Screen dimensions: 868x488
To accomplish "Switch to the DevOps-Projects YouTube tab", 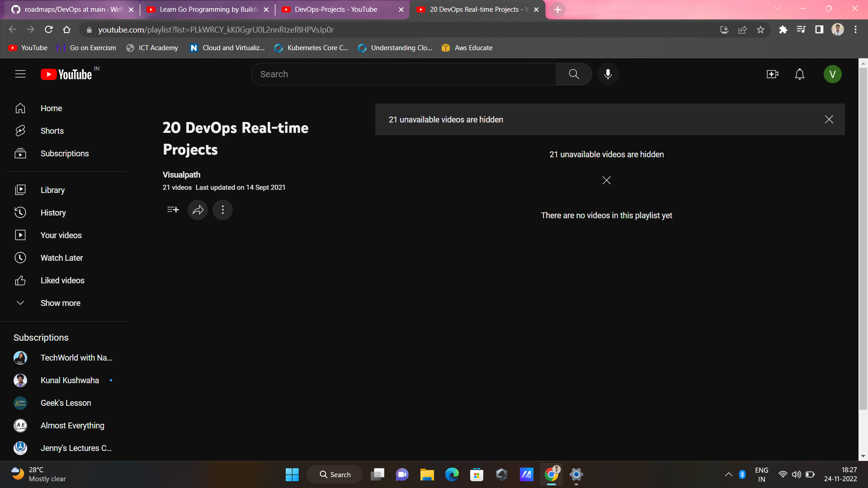I will pos(335,9).
